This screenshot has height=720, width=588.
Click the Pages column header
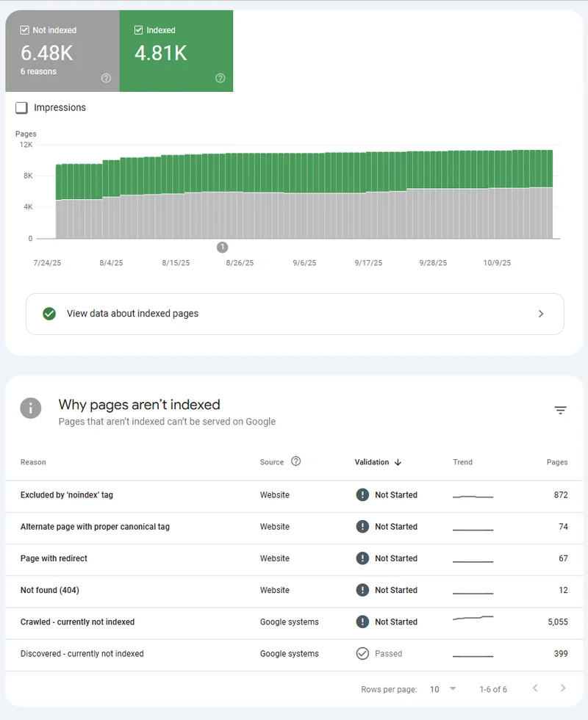pos(557,462)
